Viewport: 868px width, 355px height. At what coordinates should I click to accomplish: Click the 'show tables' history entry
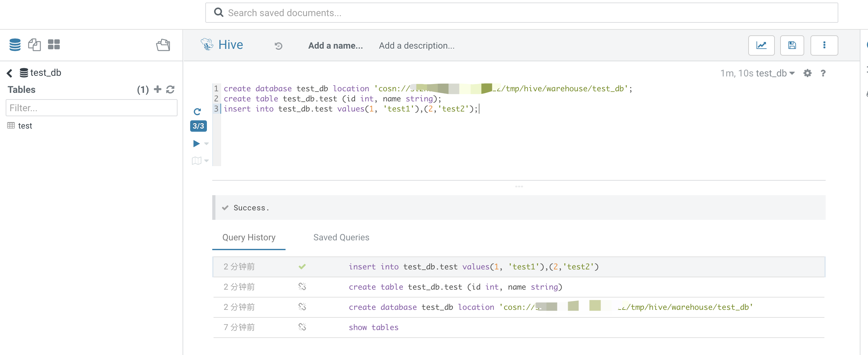coord(373,327)
